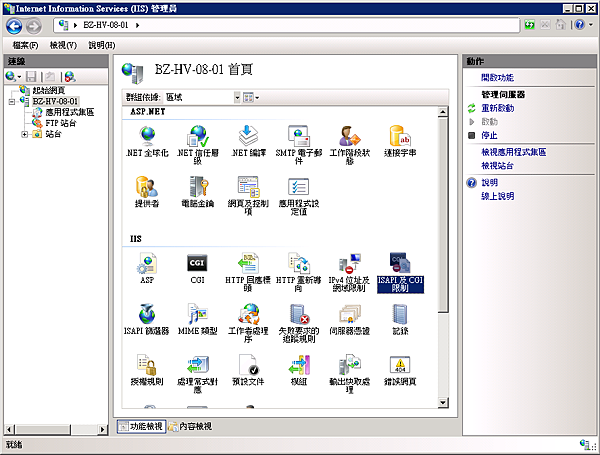Select FTP 站台 tree item

click(x=61, y=123)
